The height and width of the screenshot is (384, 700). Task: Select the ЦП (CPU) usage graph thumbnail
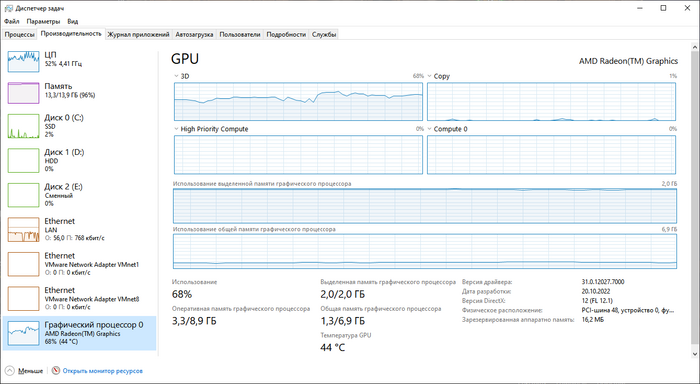[23, 61]
